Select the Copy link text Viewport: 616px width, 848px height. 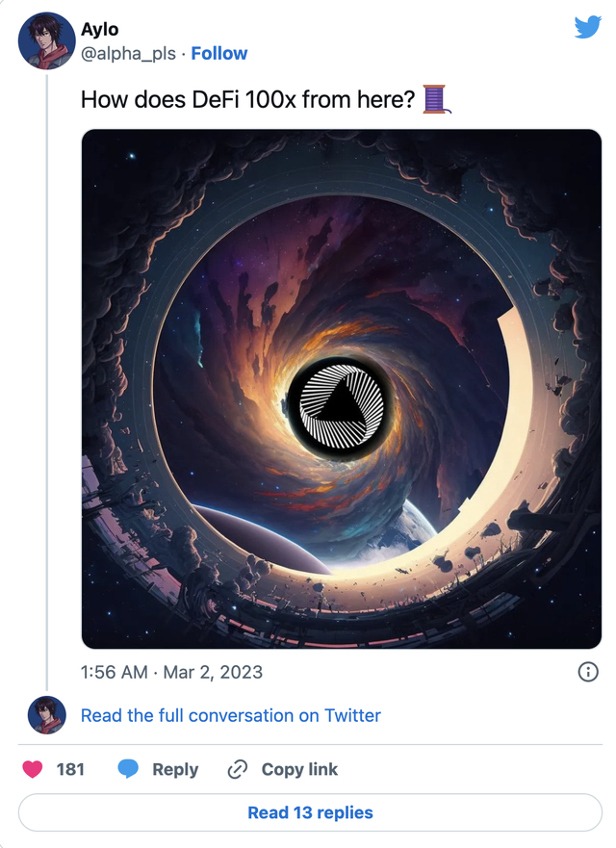tap(299, 769)
